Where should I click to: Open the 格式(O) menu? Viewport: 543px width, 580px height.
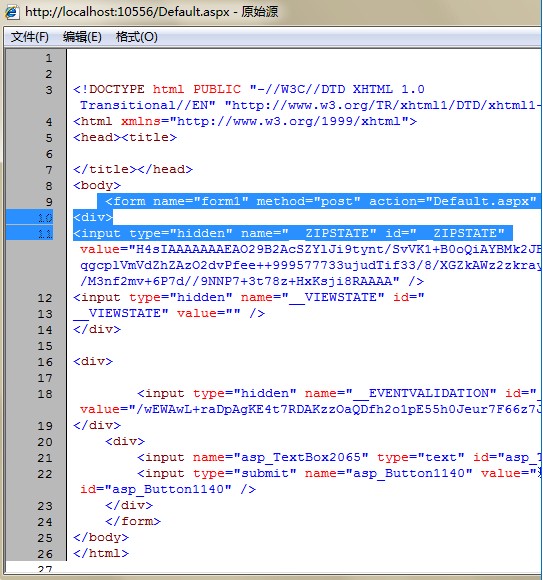(136, 37)
